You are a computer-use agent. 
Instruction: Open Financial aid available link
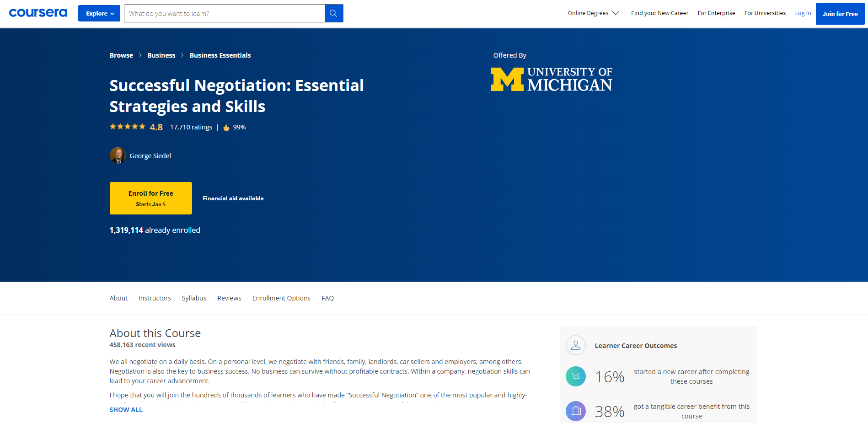click(x=233, y=198)
